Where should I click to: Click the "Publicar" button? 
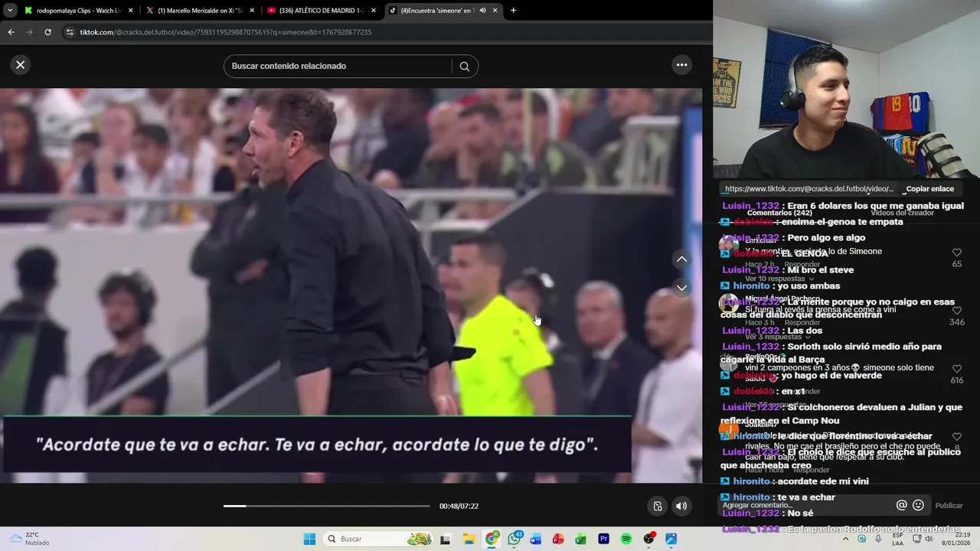pos(949,505)
